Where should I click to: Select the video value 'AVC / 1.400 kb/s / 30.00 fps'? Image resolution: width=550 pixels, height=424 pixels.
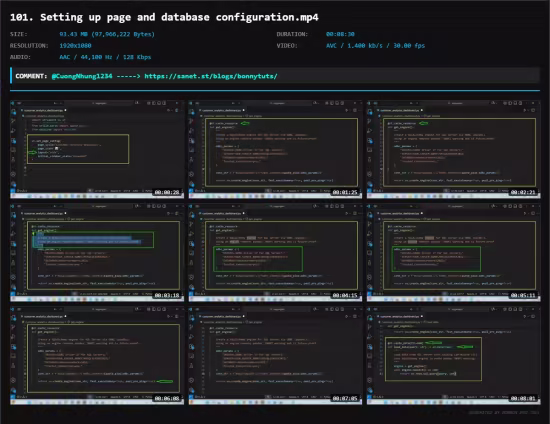tap(375, 46)
